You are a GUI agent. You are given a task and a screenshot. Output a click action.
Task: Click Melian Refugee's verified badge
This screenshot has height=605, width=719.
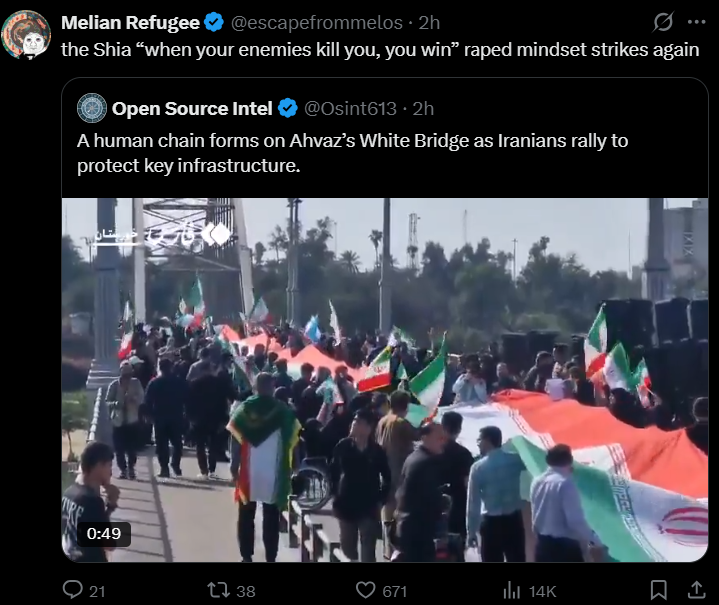click(x=214, y=22)
